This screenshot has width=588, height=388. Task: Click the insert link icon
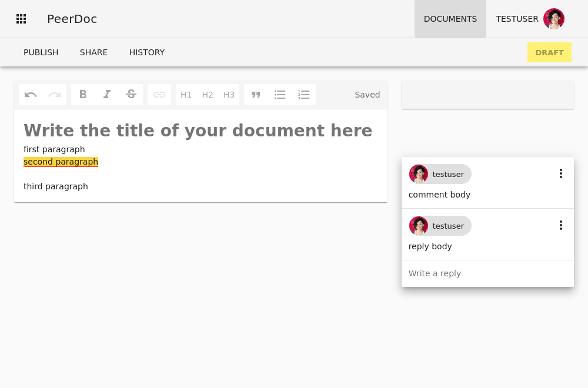click(159, 95)
